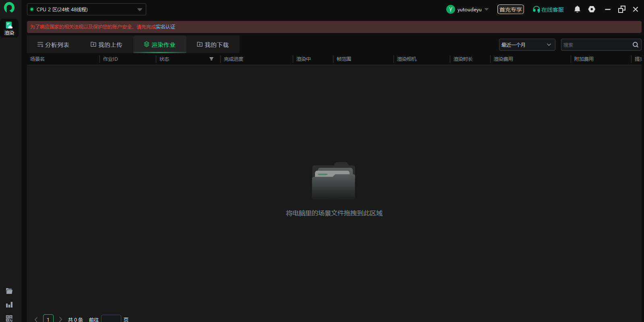Click the 作业ID column header
This screenshot has width=644, height=322.
[x=110, y=59]
